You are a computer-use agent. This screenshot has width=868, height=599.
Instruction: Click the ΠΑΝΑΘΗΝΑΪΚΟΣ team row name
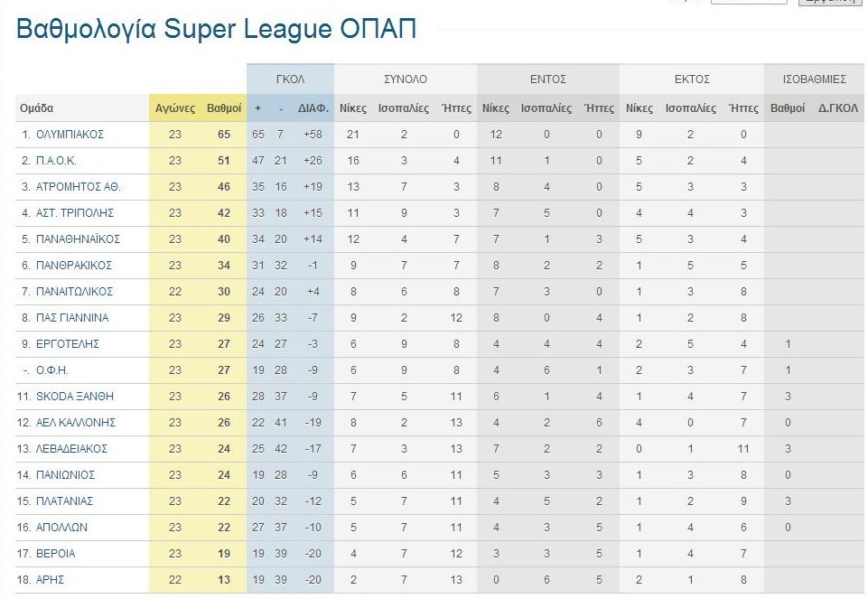78,239
